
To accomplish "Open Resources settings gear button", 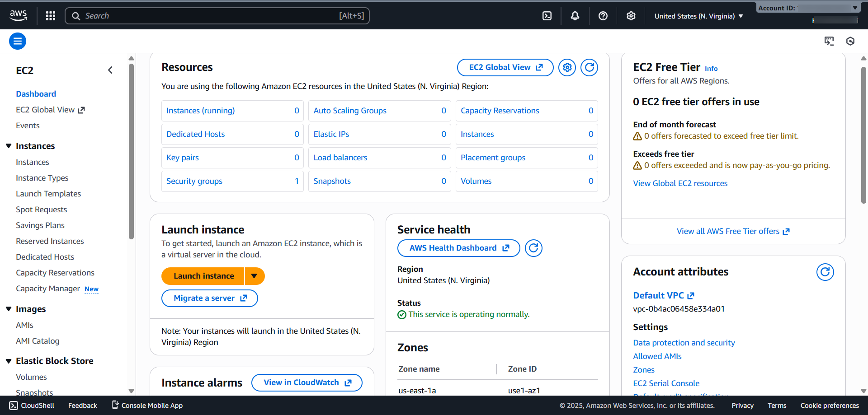I will click(567, 68).
